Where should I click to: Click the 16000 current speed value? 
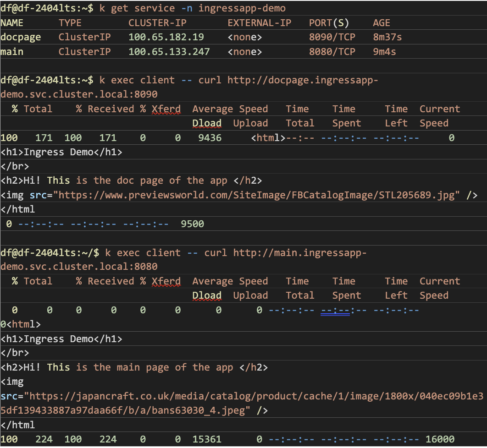(x=440, y=439)
